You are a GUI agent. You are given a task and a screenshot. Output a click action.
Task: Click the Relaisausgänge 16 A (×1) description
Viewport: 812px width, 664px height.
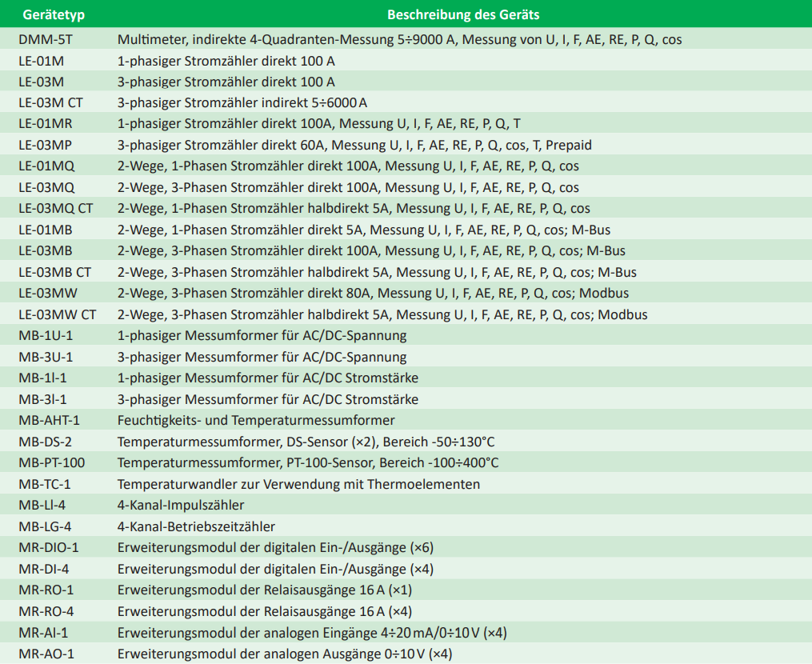pos(265,590)
